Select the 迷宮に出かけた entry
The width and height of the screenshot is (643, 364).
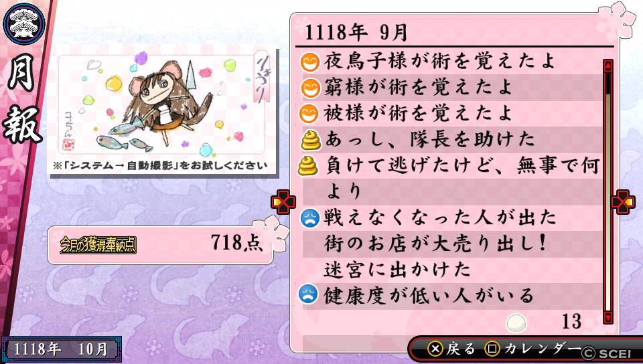(x=397, y=269)
